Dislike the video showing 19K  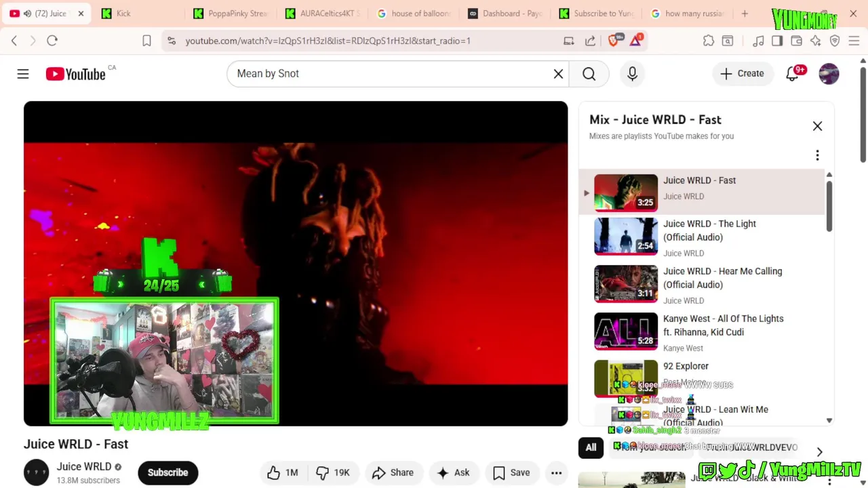coord(333,472)
